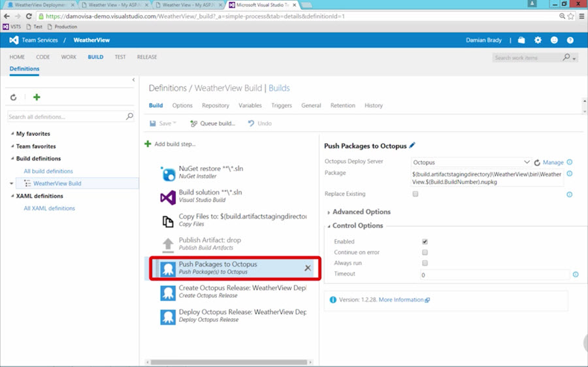Switch to the Options tab

point(182,105)
